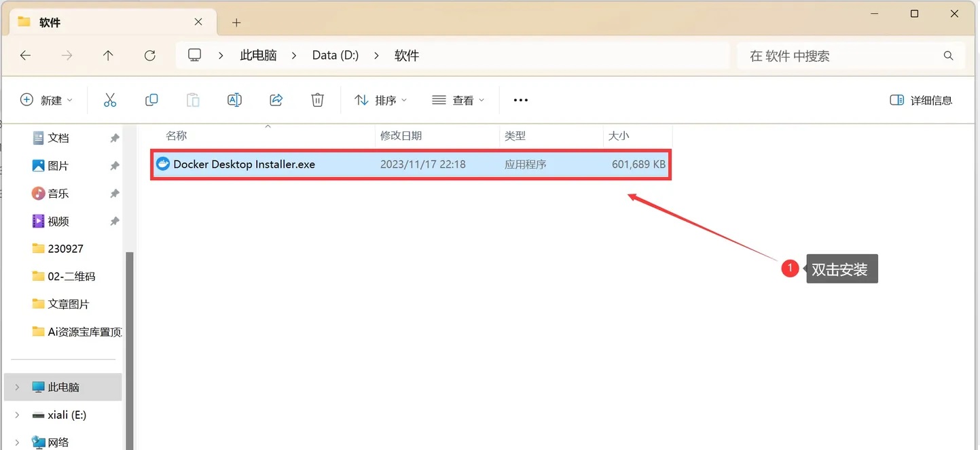Click the search magnifier icon
Screen dimensions: 980x450
pos(948,56)
